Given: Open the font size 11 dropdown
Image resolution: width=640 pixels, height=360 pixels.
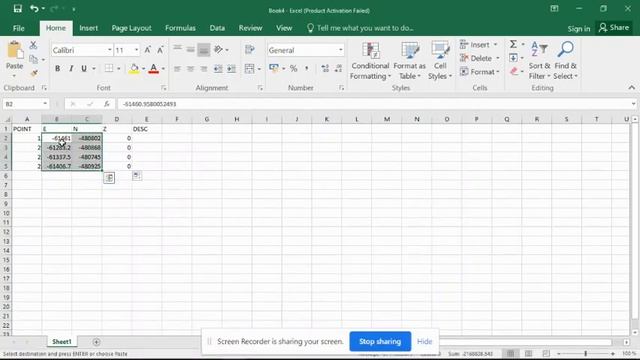Looking at the screenshot, I should point(136,50).
